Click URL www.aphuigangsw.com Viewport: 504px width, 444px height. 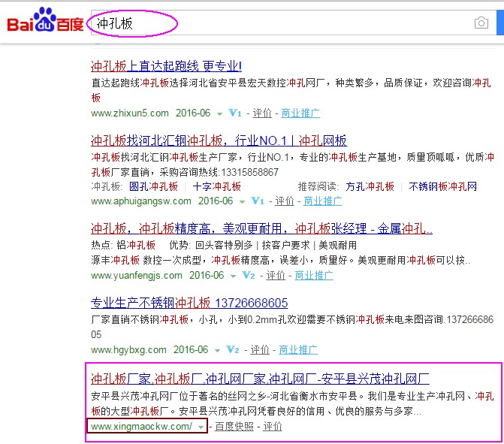point(141,201)
